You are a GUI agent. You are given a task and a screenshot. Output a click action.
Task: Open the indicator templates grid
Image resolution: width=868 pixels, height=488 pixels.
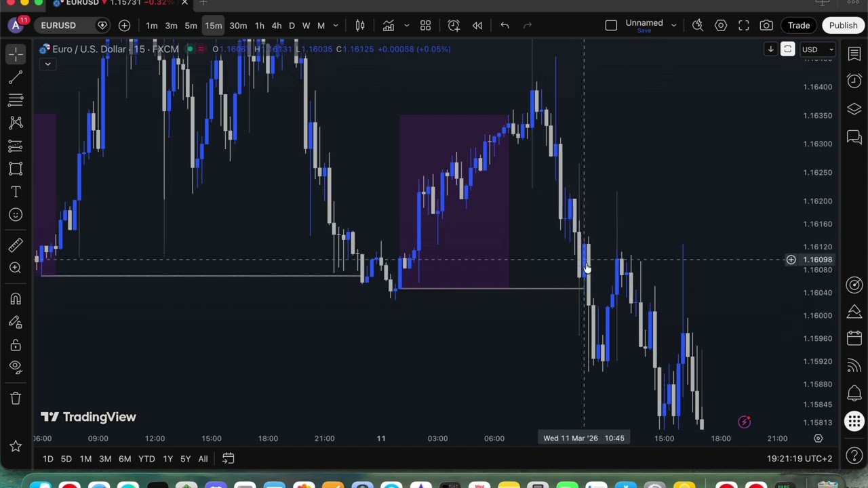click(x=425, y=25)
